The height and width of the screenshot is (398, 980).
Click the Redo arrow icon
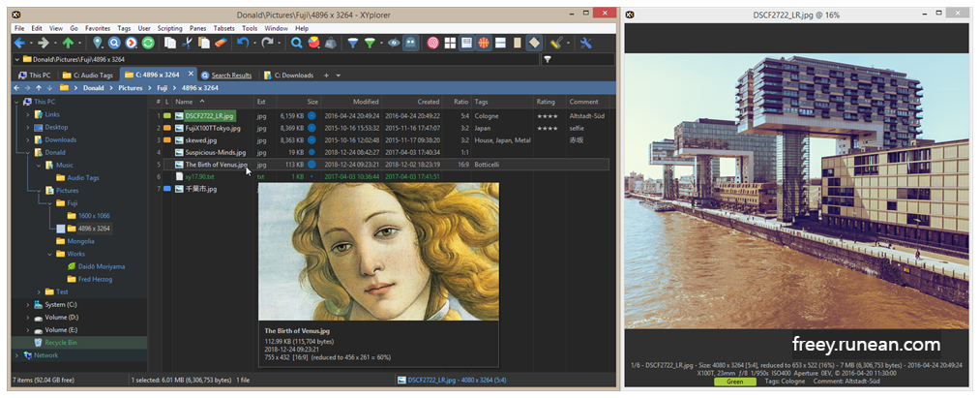(268, 44)
